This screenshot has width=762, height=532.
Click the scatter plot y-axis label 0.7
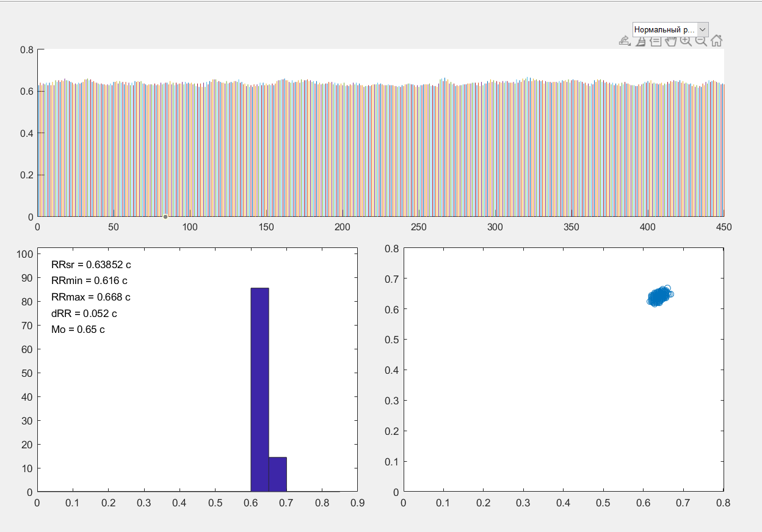pyautogui.click(x=391, y=279)
